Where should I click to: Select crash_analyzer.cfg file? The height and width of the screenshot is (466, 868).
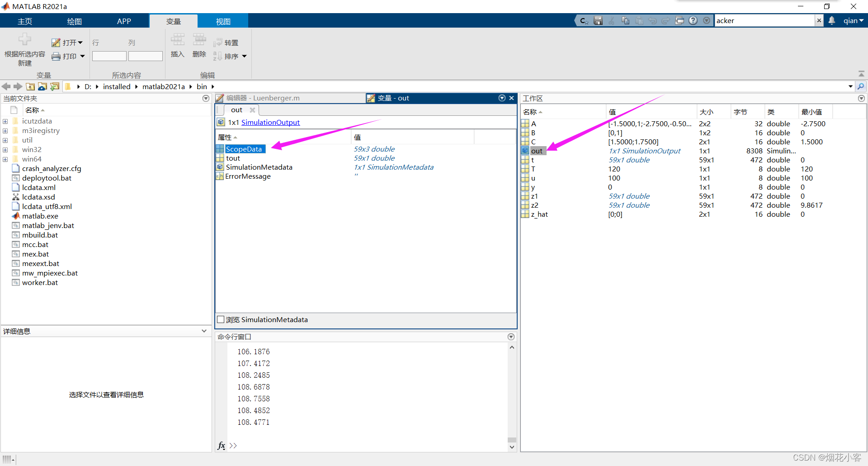point(52,168)
